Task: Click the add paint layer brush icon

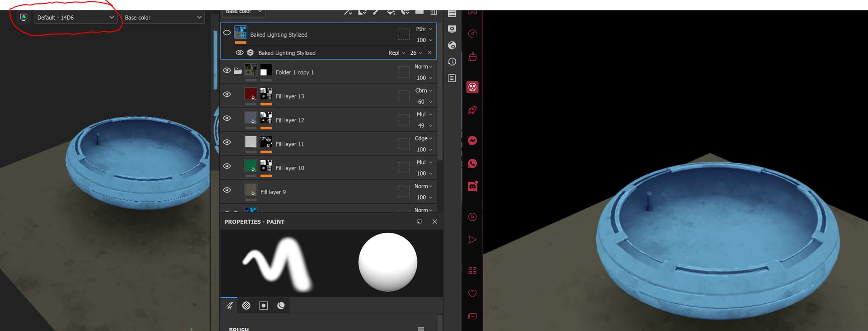Action: tap(376, 12)
